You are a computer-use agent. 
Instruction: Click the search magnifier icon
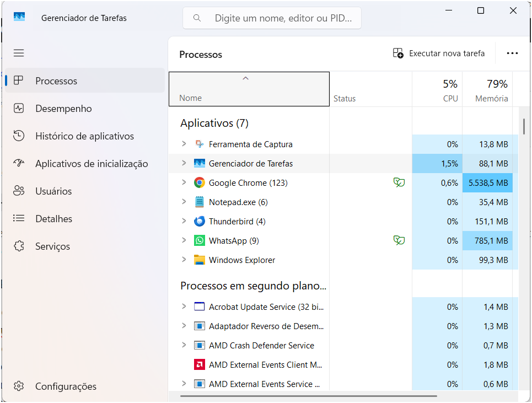[x=197, y=18]
